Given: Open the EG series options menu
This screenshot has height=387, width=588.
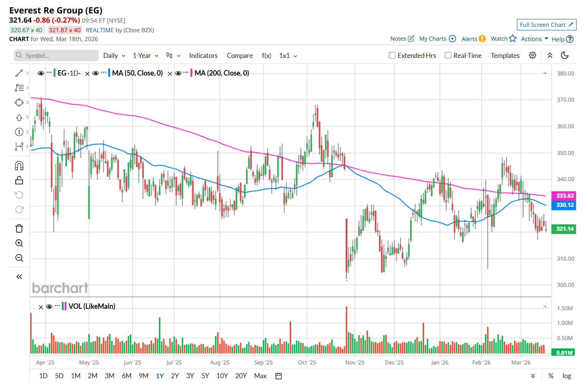Looking at the screenshot, I should coord(49,72).
